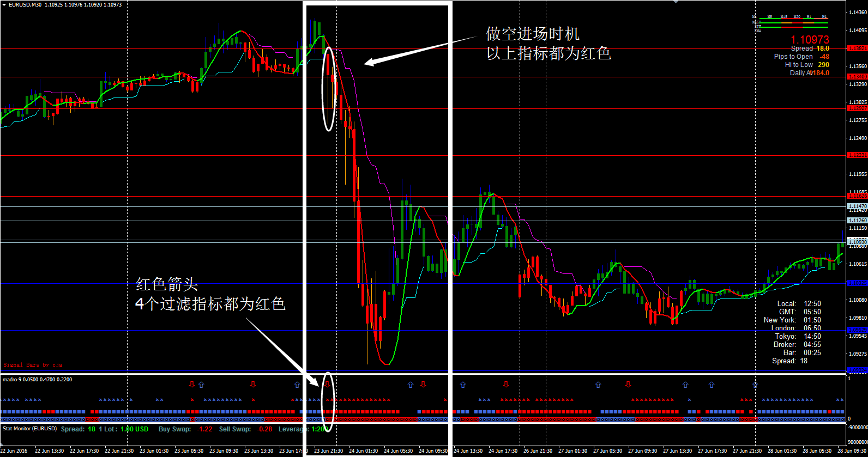Click the blue price tag "1.10325"
The height and width of the screenshot is (457, 868).
(x=857, y=283)
